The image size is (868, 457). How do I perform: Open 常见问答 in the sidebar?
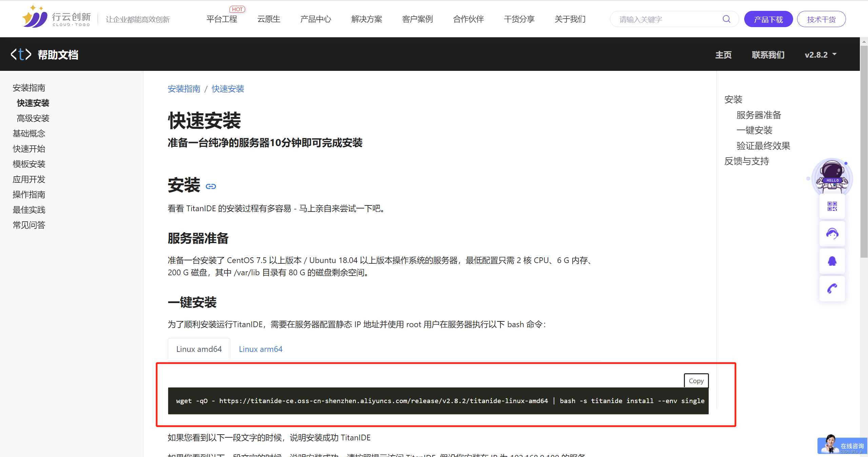(29, 225)
